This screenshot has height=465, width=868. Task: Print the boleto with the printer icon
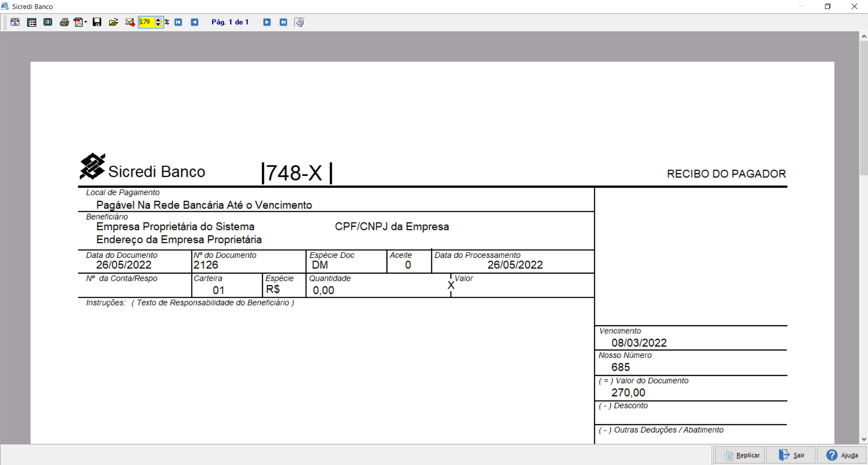tap(64, 22)
